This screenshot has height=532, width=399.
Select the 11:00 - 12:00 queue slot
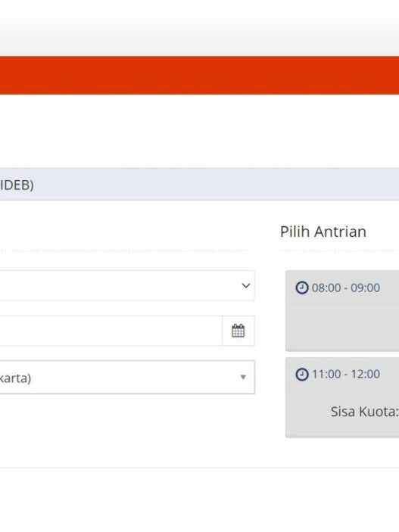point(342,397)
